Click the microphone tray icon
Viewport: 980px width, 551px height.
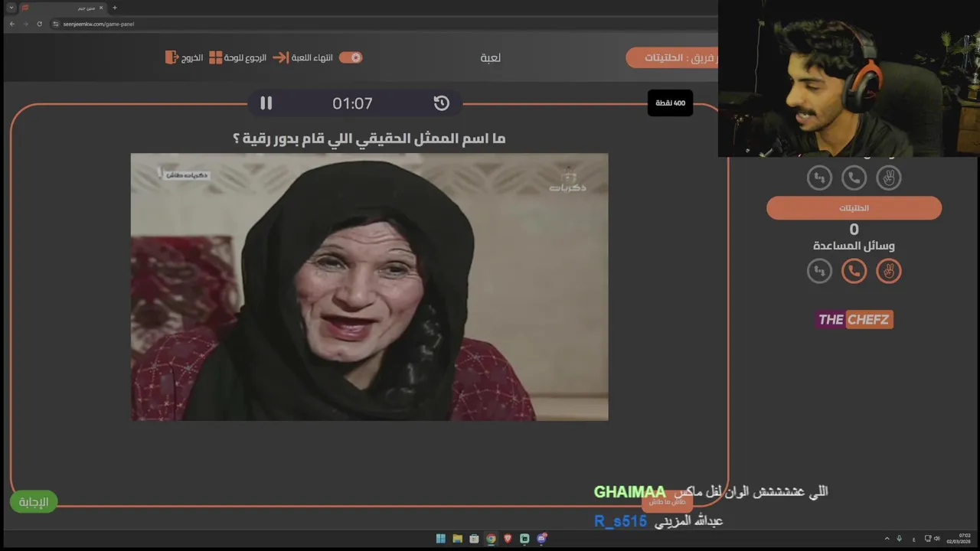click(899, 539)
